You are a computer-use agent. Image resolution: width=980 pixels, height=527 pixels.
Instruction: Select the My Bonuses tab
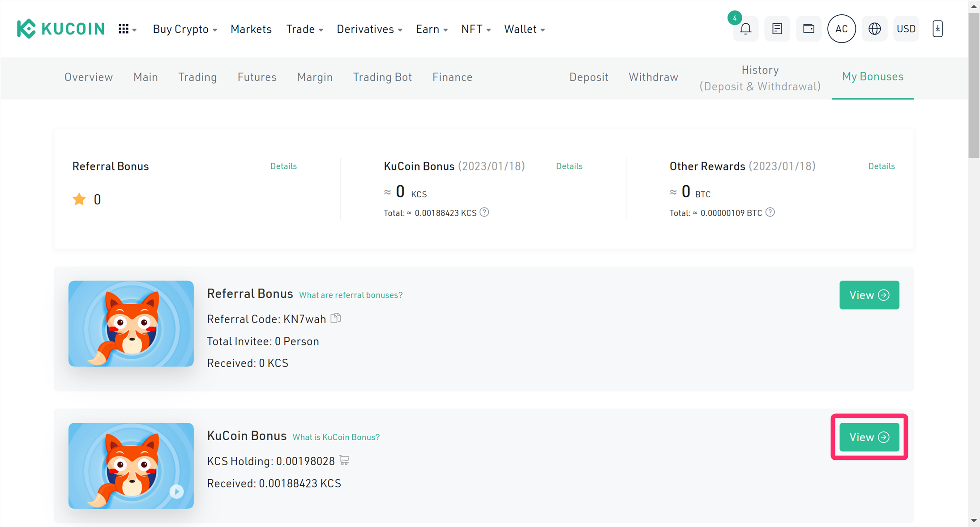(873, 76)
